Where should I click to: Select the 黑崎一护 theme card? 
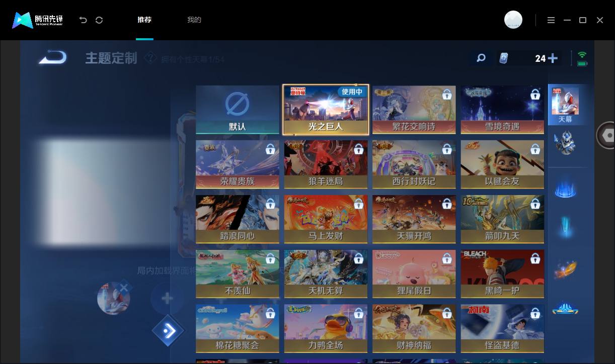coord(502,274)
